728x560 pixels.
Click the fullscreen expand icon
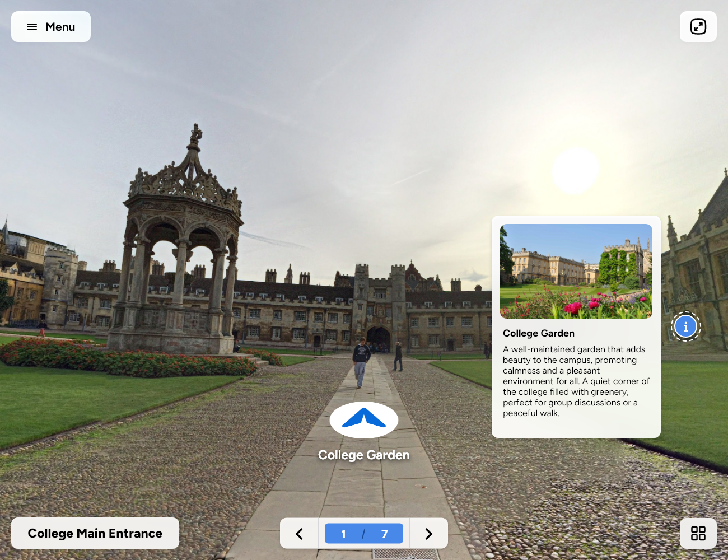pyautogui.click(x=698, y=26)
